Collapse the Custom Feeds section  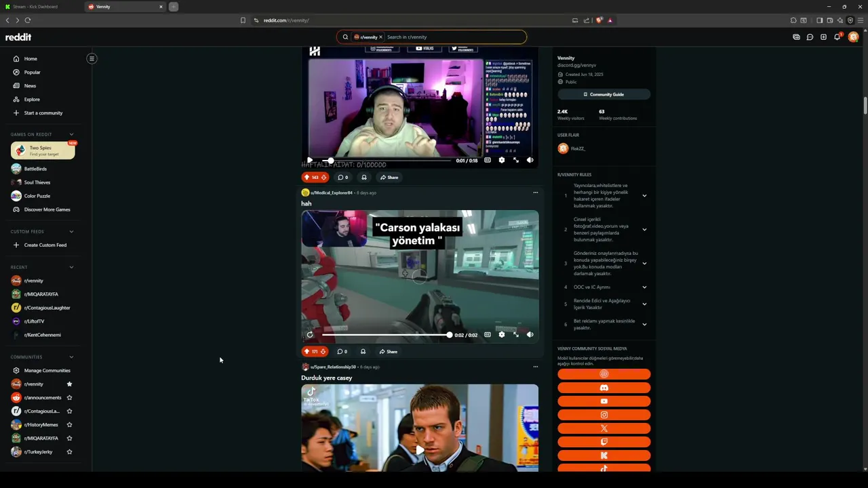71,231
